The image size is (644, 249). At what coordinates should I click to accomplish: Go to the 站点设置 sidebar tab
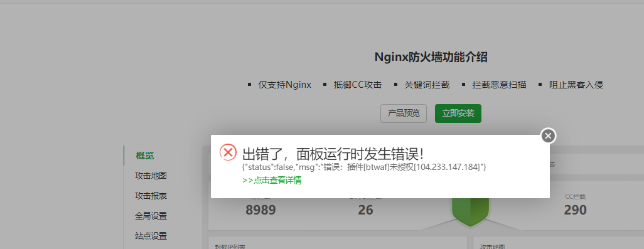151,236
